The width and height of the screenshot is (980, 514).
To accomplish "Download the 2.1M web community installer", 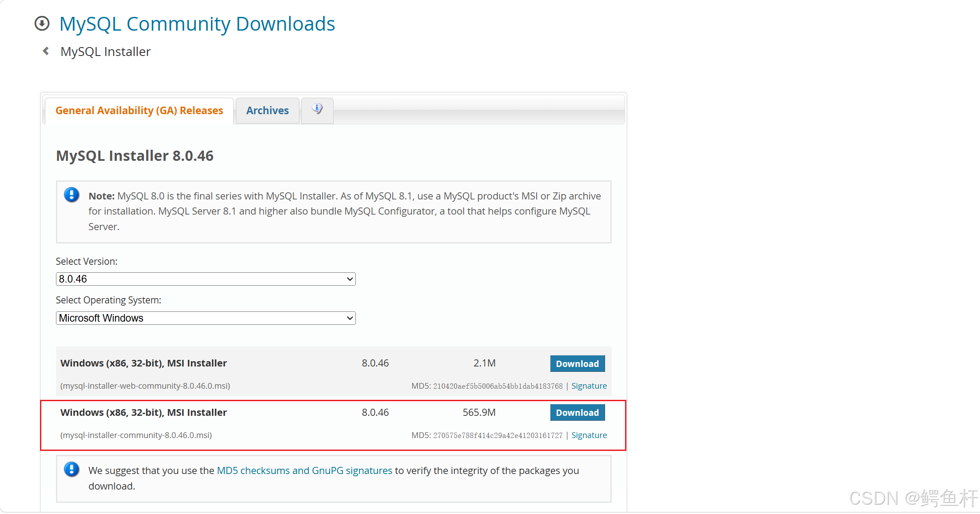I will point(578,363).
